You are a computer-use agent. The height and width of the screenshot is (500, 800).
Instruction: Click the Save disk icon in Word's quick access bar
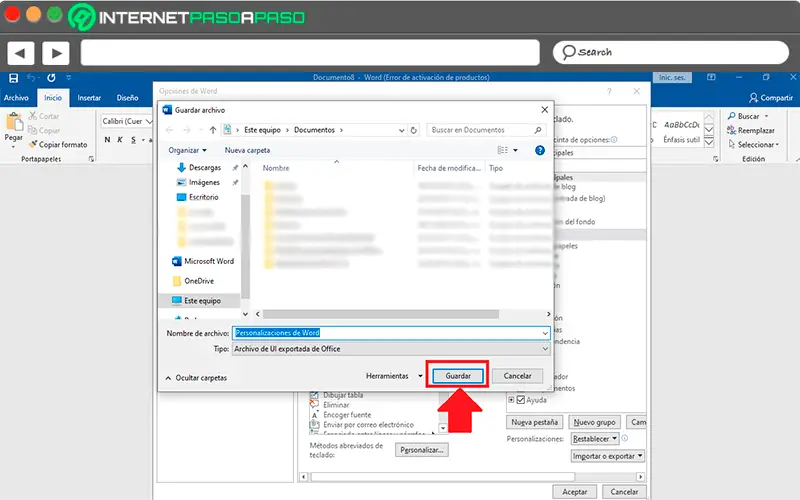[x=14, y=78]
